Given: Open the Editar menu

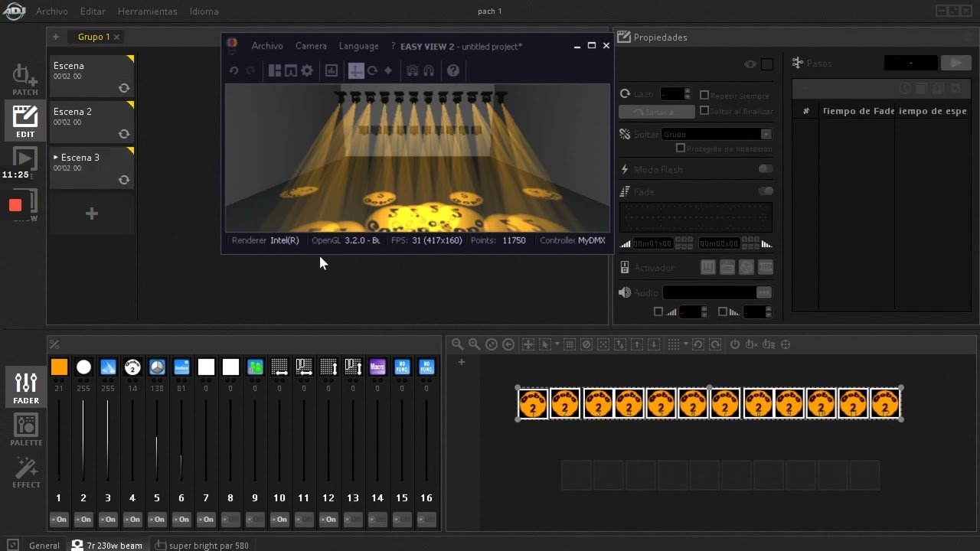Looking at the screenshot, I should (x=93, y=11).
